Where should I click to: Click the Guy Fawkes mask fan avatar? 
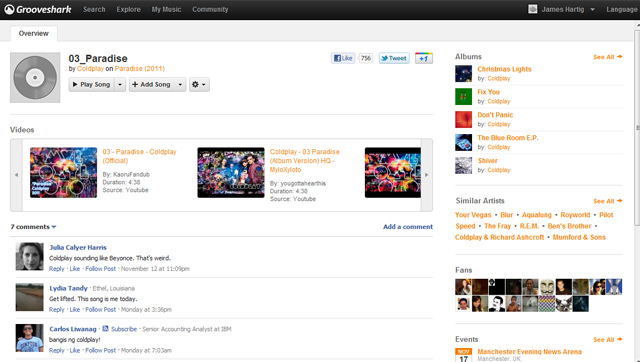click(x=547, y=287)
